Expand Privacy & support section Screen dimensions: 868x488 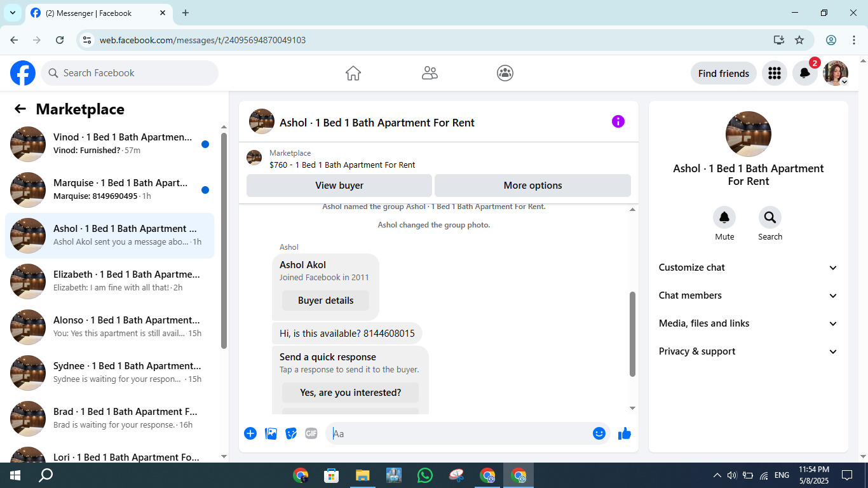coord(749,351)
